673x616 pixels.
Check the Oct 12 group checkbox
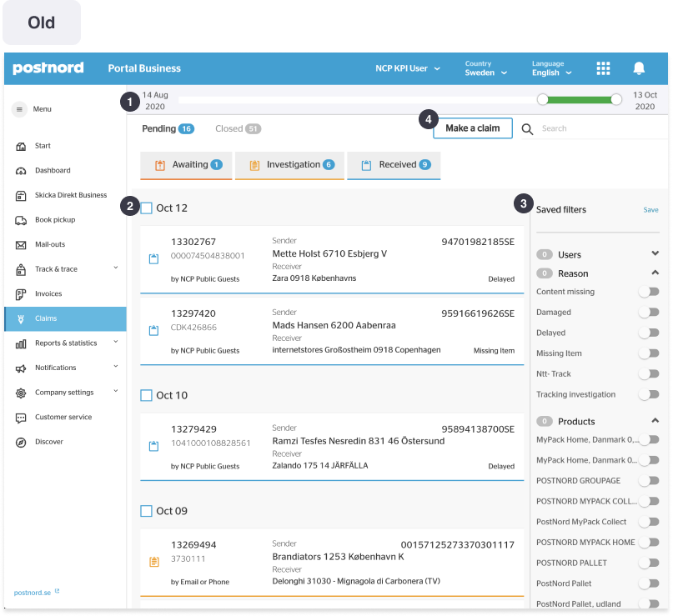pos(147,208)
